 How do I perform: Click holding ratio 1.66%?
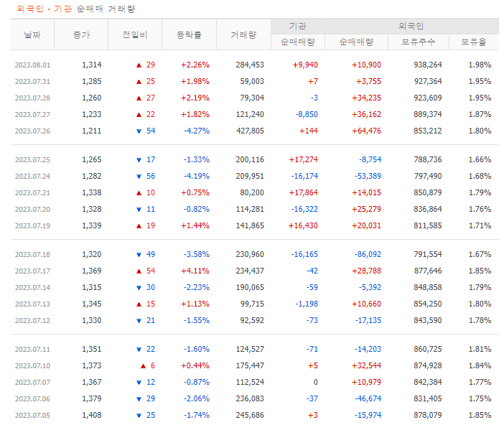[480, 159]
